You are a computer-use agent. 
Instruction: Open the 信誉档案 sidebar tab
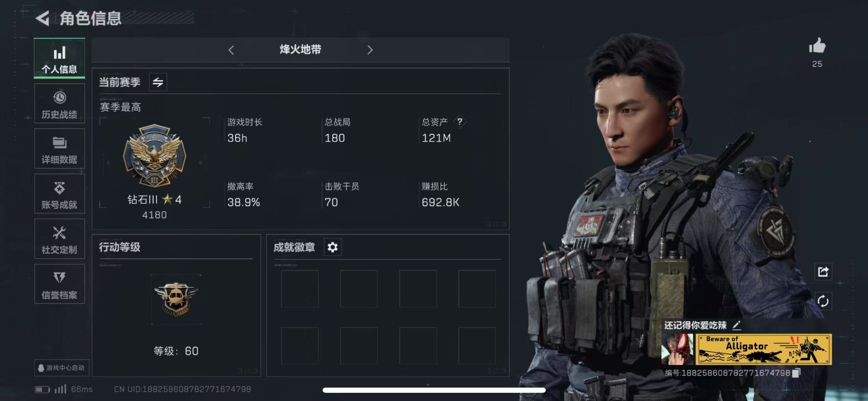click(59, 284)
